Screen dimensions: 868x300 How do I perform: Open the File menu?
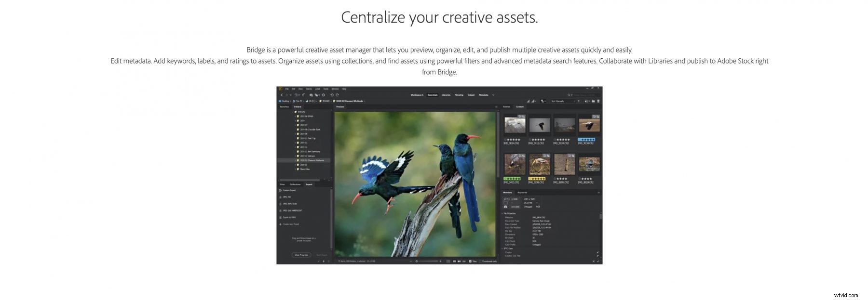[286, 89]
